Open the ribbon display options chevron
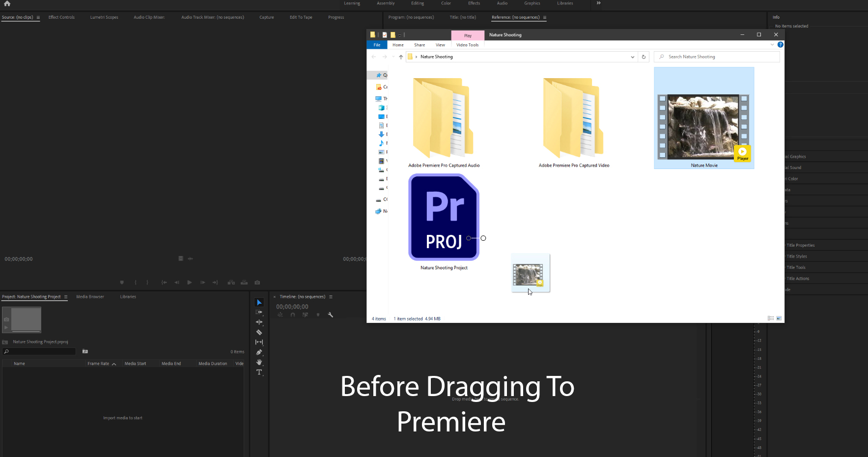Image resolution: width=868 pixels, height=457 pixels. point(772,44)
